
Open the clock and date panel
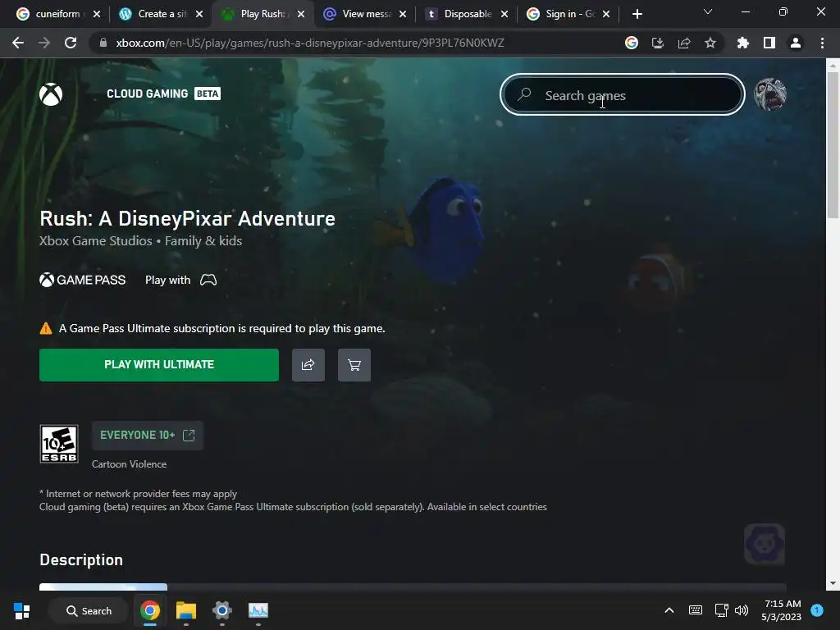click(782, 610)
